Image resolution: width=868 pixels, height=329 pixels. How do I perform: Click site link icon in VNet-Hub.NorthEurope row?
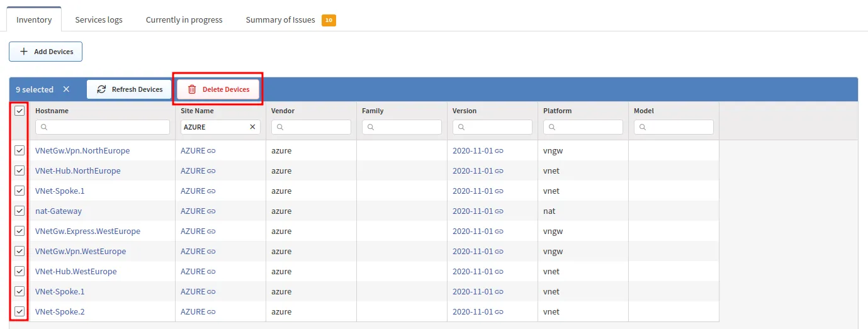(211, 171)
